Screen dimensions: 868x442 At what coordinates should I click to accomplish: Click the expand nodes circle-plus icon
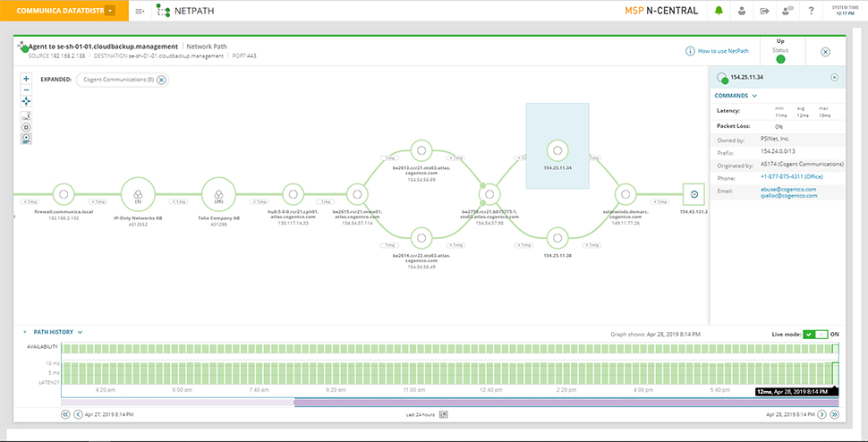coord(26,127)
